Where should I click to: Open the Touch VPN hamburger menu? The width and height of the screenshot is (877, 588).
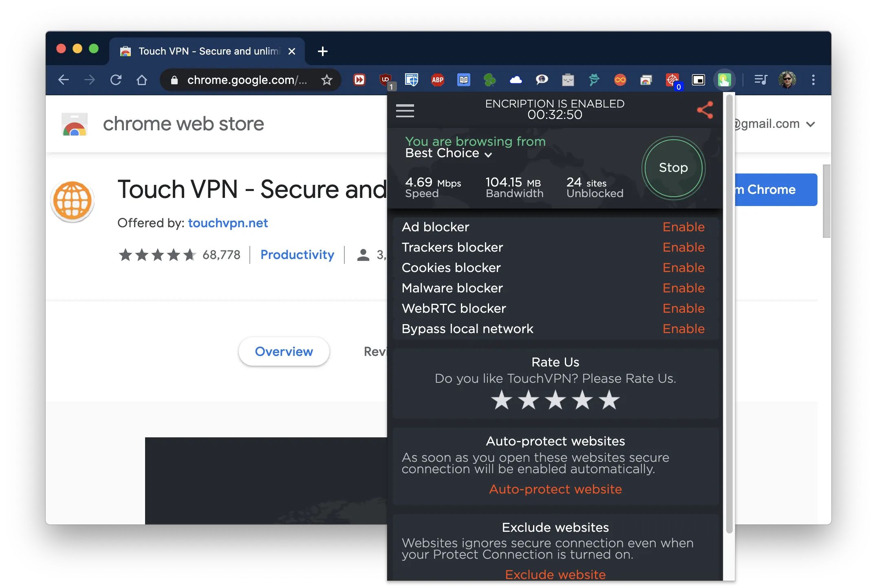coord(405,110)
